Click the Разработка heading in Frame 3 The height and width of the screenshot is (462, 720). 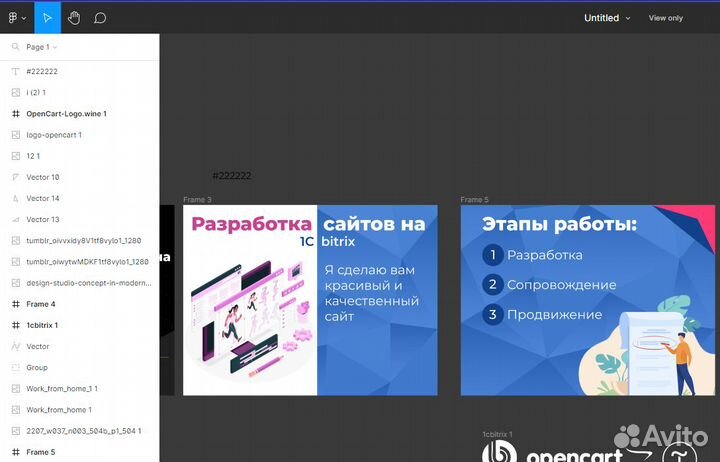[x=252, y=224]
